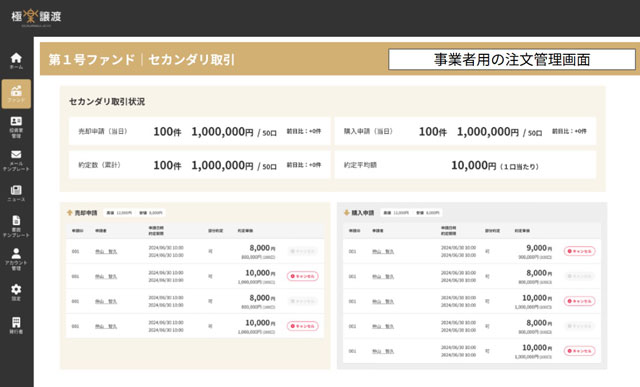Open applicant name link in first purchase row
The height and width of the screenshot is (387, 640).
[383, 251]
